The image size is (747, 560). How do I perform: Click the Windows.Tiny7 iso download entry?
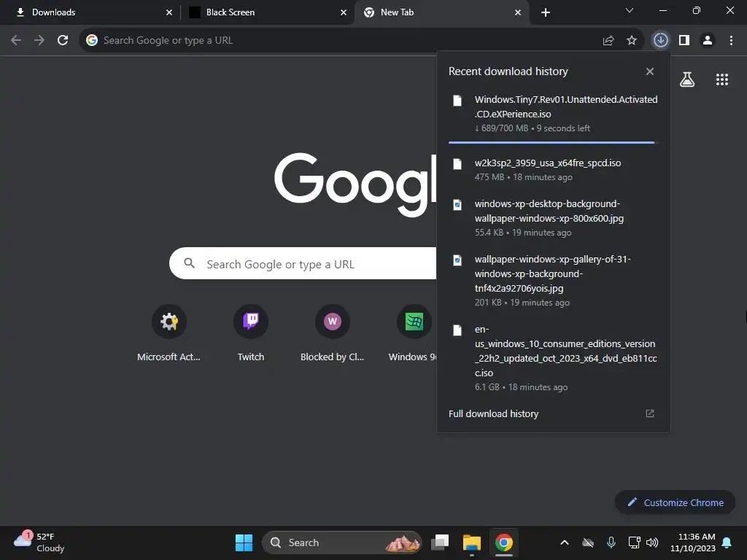(554, 113)
